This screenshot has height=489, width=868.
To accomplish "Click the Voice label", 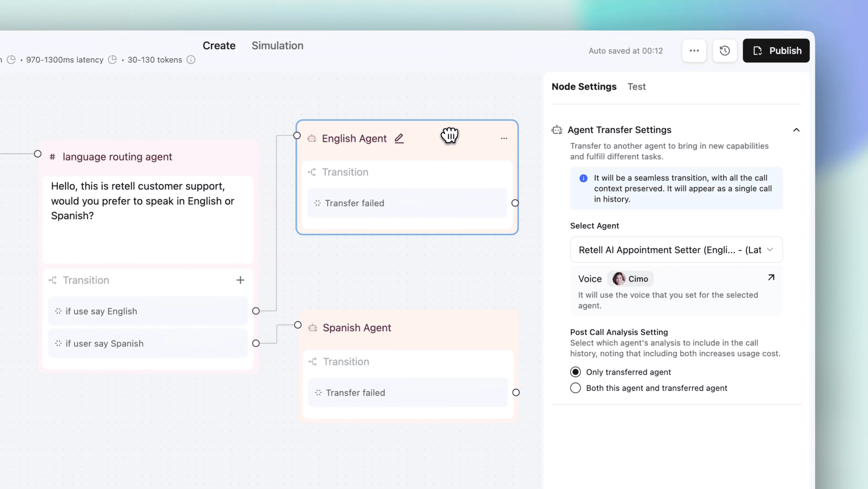I will (590, 279).
